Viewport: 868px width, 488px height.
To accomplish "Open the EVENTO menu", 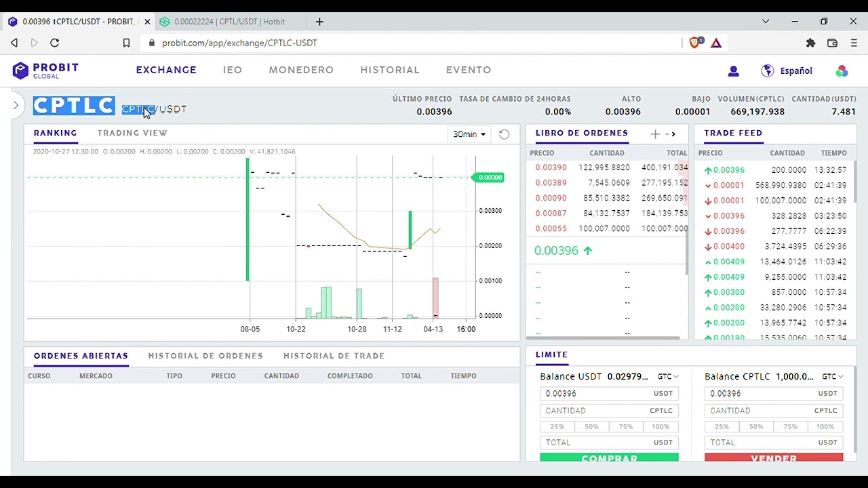I will (x=469, y=70).
